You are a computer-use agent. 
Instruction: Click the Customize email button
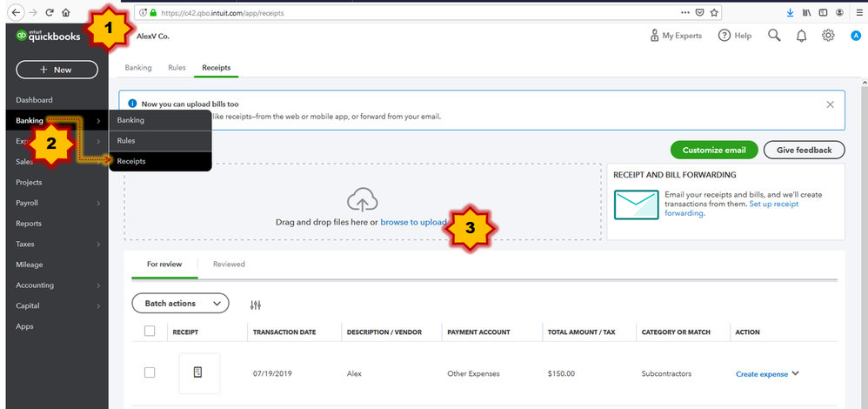pos(713,150)
